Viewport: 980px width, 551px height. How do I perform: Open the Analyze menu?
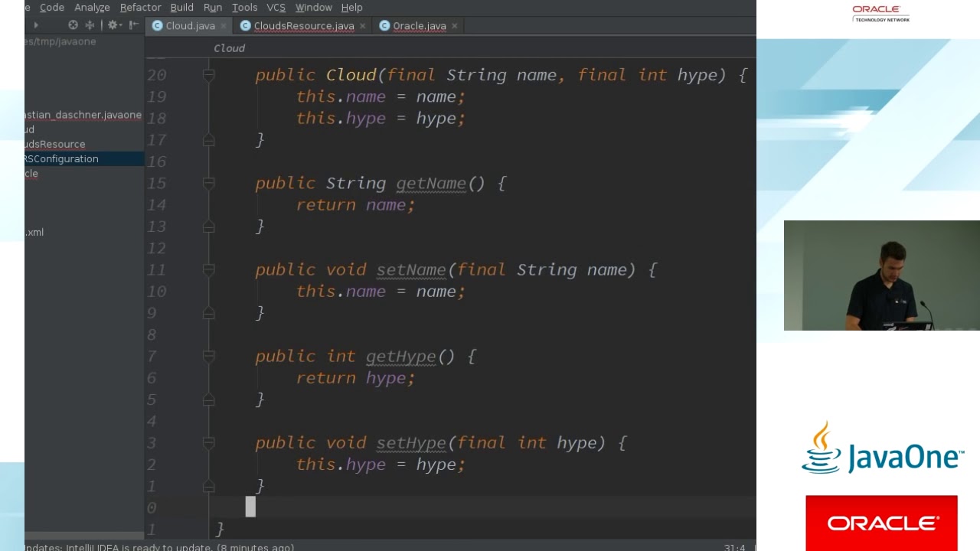point(92,7)
